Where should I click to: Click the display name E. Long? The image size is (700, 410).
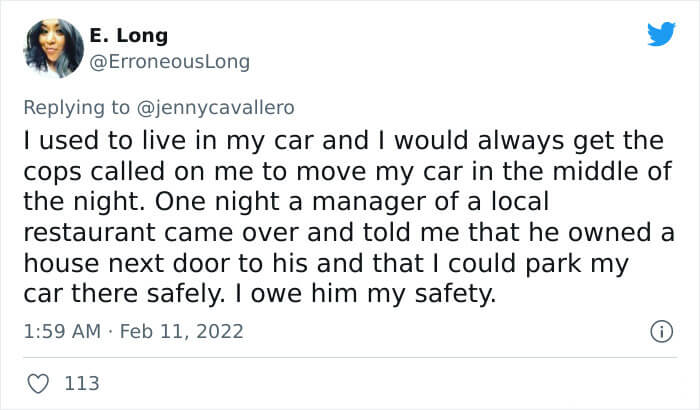[x=129, y=35]
